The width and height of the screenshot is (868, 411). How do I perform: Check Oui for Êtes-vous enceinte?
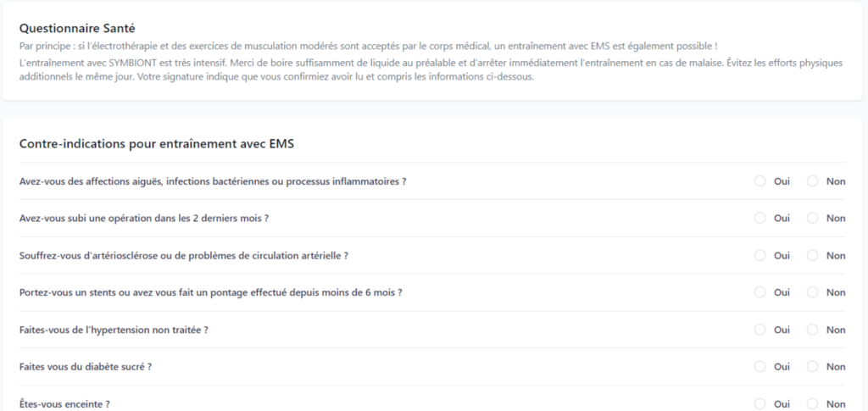click(759, 404)
